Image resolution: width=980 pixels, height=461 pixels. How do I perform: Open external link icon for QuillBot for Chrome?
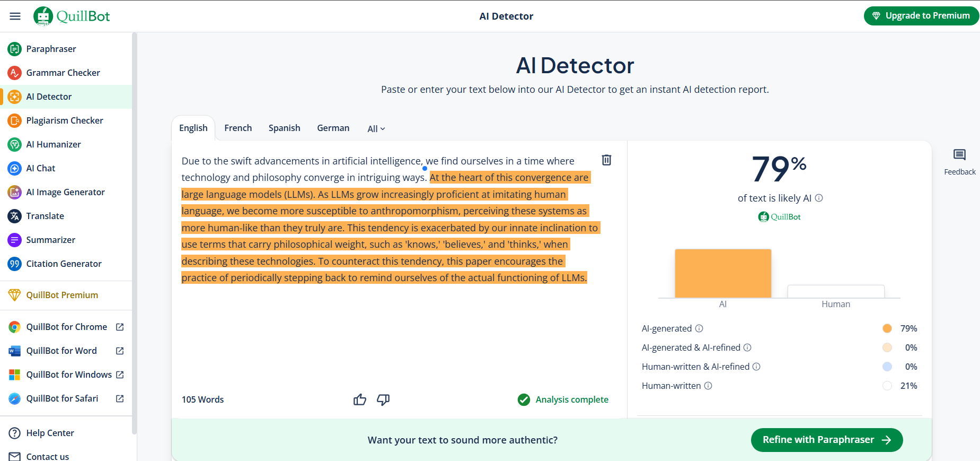click(x=120, y=327)
